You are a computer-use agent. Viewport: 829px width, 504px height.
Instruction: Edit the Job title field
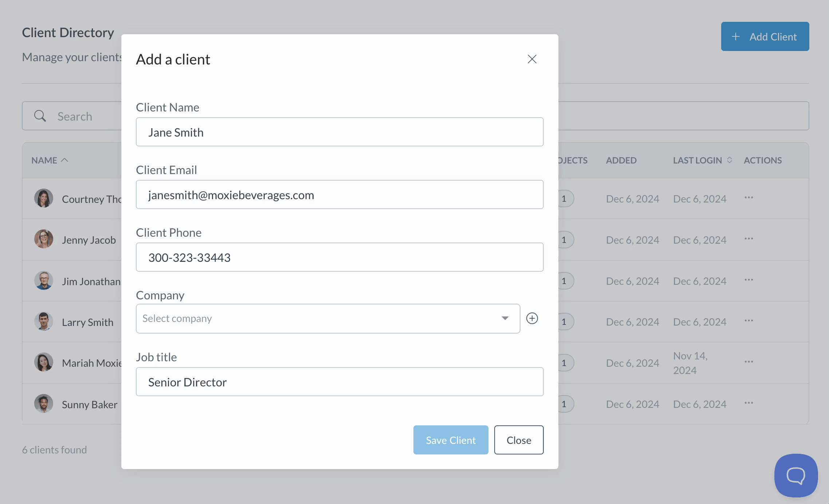click(339, 382)
